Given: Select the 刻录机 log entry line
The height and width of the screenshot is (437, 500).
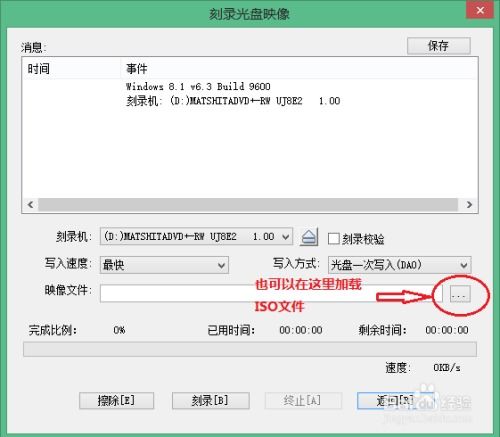Looking at the screenshot, I should coord(233,101).
